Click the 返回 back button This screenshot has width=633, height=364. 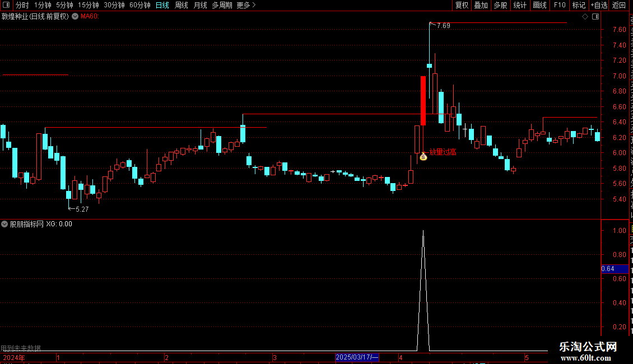tap(619, 5)
